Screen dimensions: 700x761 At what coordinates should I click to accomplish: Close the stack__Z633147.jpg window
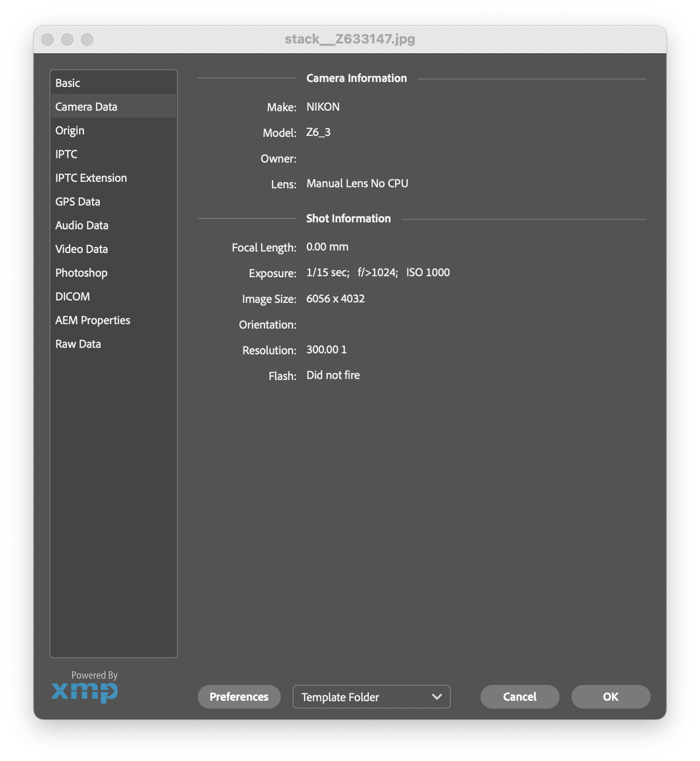[x=47, y=39]
